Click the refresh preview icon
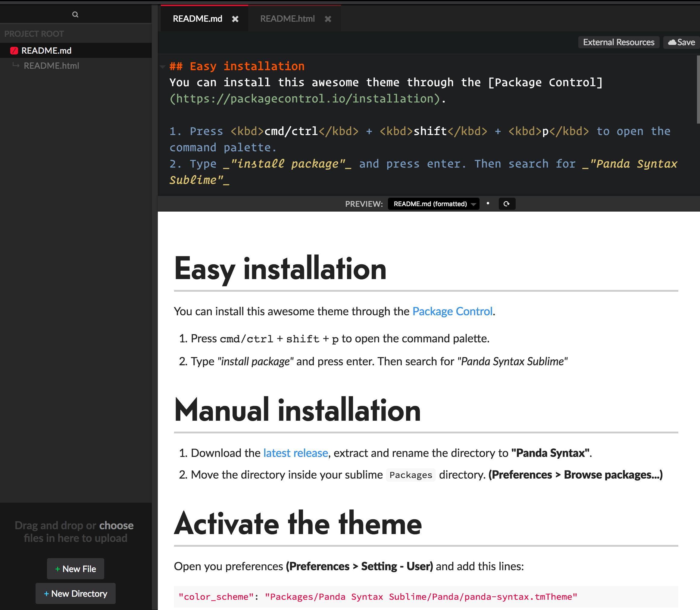Viewport: 700px width, 610px height. 506,204
